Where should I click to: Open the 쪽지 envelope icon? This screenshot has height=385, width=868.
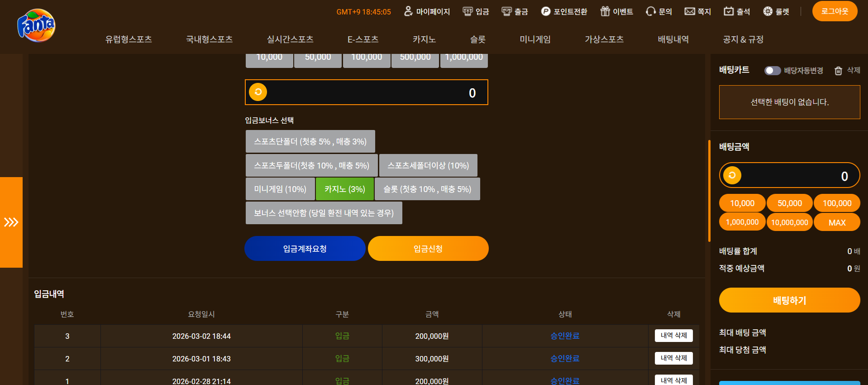click(x=690, y=11)
